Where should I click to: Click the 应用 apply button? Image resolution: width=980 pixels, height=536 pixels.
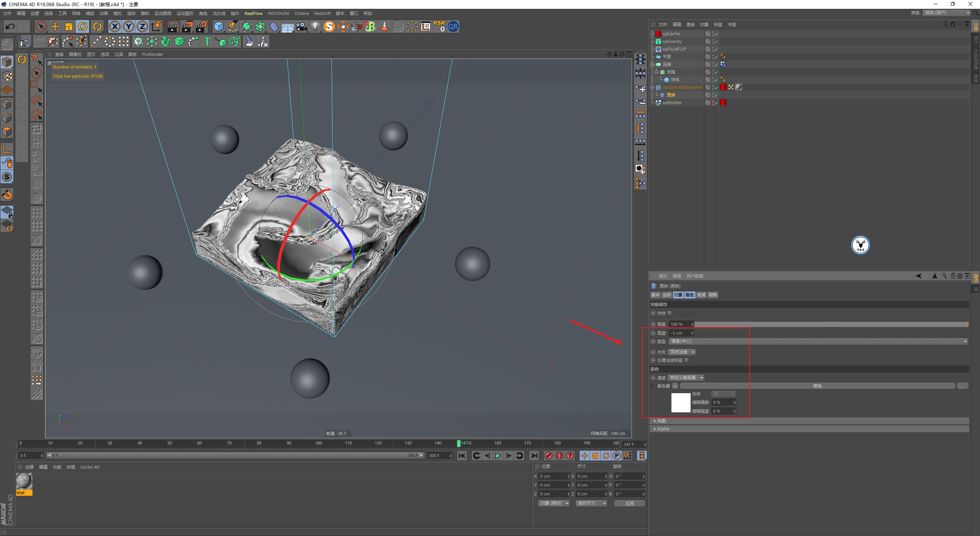629,503
